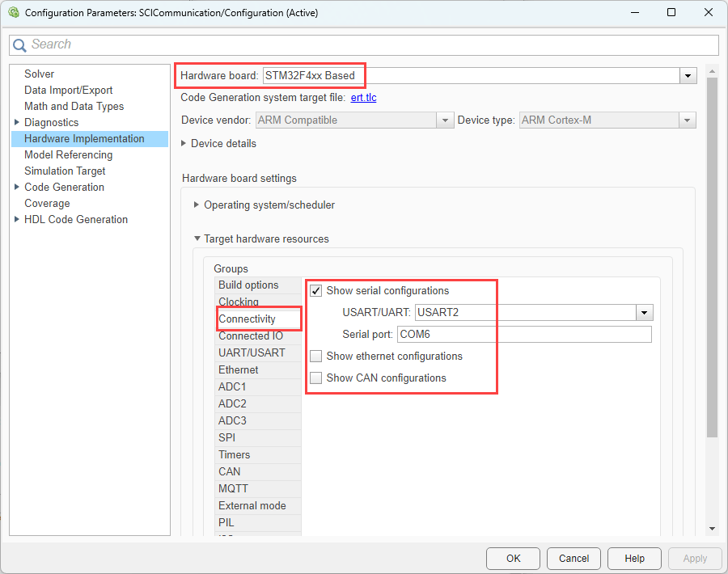Select Coverage category
The width and height of the screenshot is (728, 574).
coord(47,203)
